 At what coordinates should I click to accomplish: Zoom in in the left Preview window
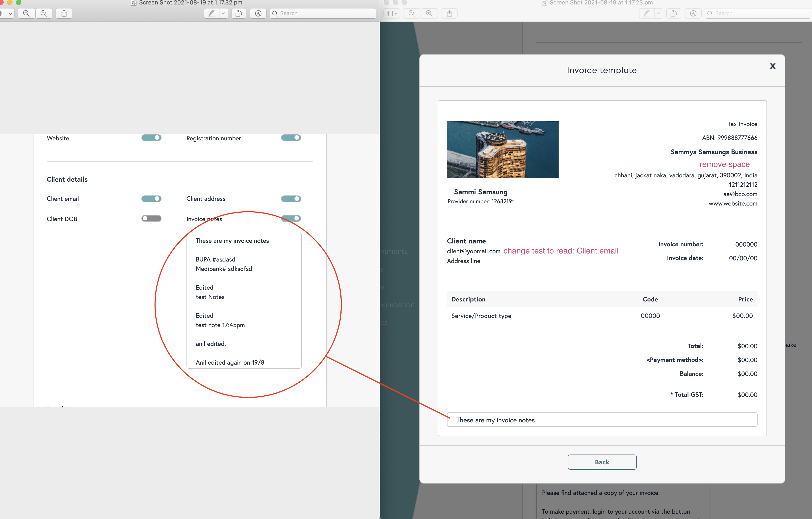[x=44, y=13]
